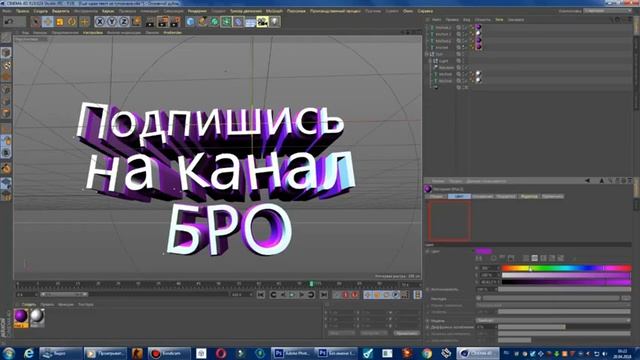Switch to Adobe Photoshop taskbar window
Image resolution: width=640 pixels, height=360 pixels.
point(293,353)
